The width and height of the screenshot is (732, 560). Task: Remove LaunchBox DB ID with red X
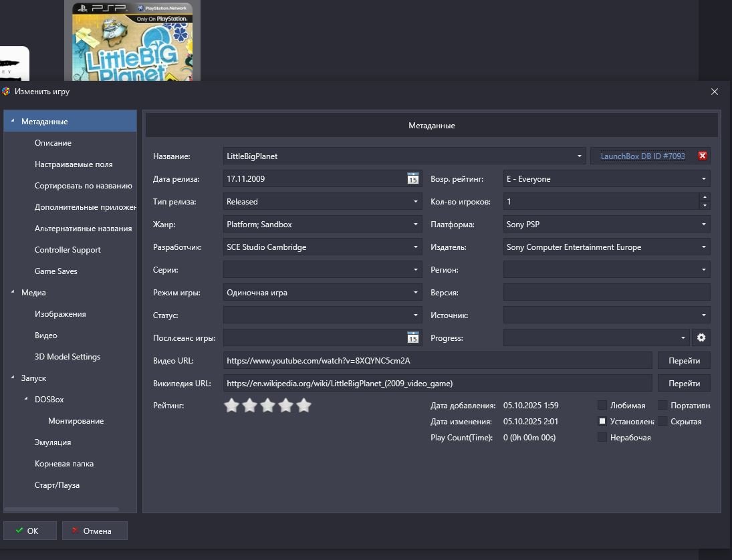click(x=703, y=156)
